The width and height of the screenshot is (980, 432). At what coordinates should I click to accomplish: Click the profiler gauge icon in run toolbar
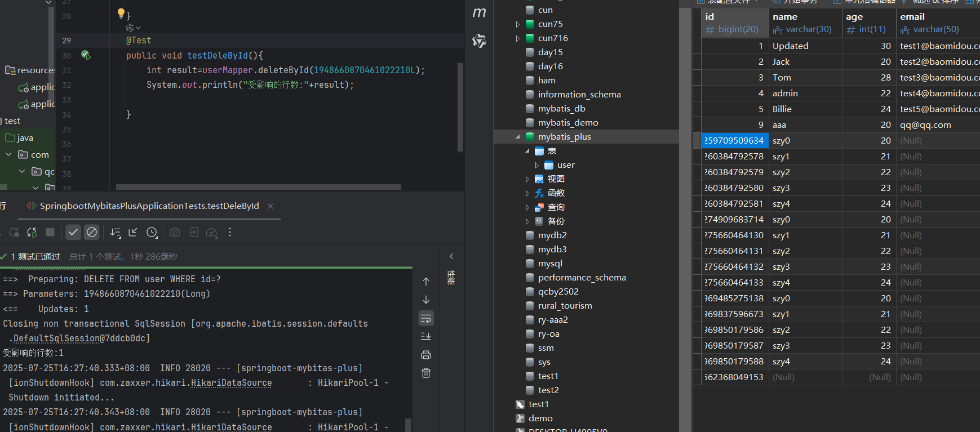[211, 232]
